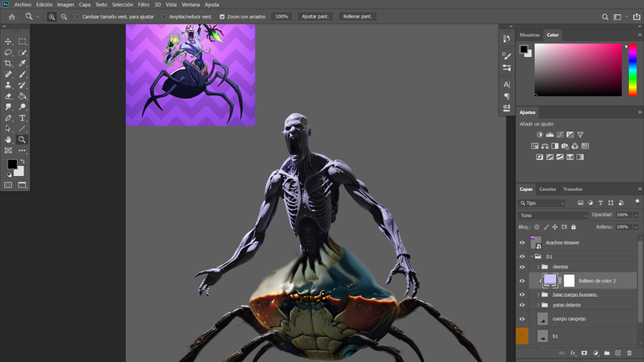Screen dimensions: 644x362
Task: Click the Zoom Out magnifier in options bar
Action: click(x=64, y=17)
